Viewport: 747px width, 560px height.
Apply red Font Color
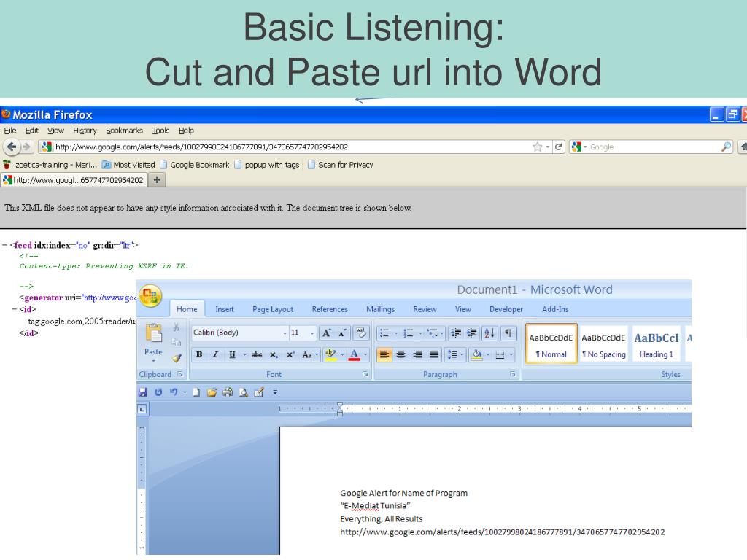pyautogui.click(x=355, y=355)
